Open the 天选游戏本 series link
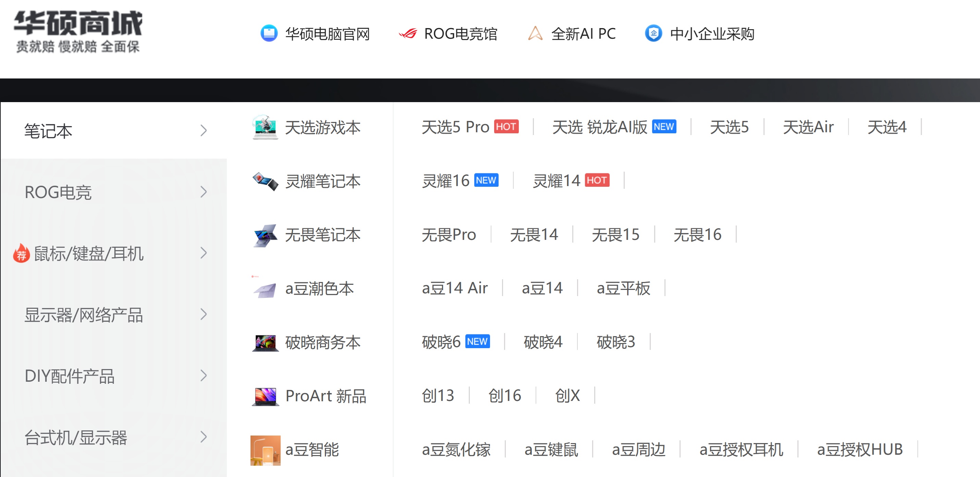The width and height of the screenshot is (980, 477). (322, 127)
